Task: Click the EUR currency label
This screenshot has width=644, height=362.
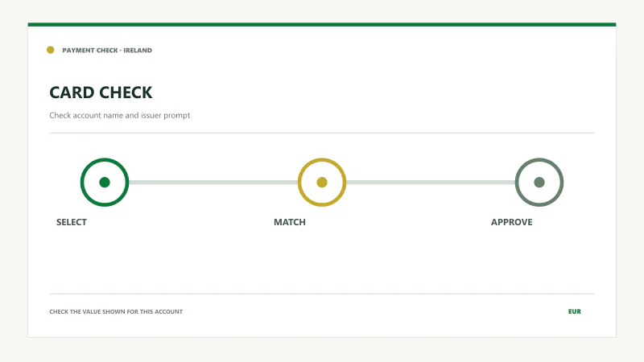Action: [x=575, y=311]
